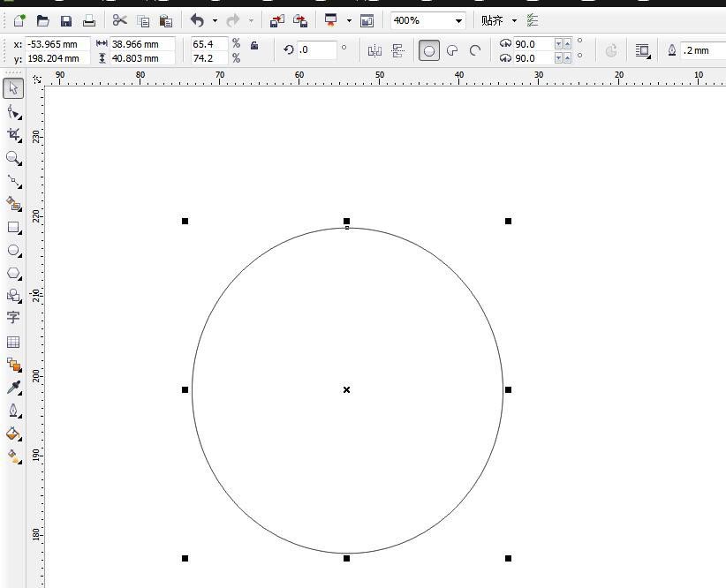This screenshot has width=726, height=588.
Task: Select the Table tool
Action: point(13,342)
